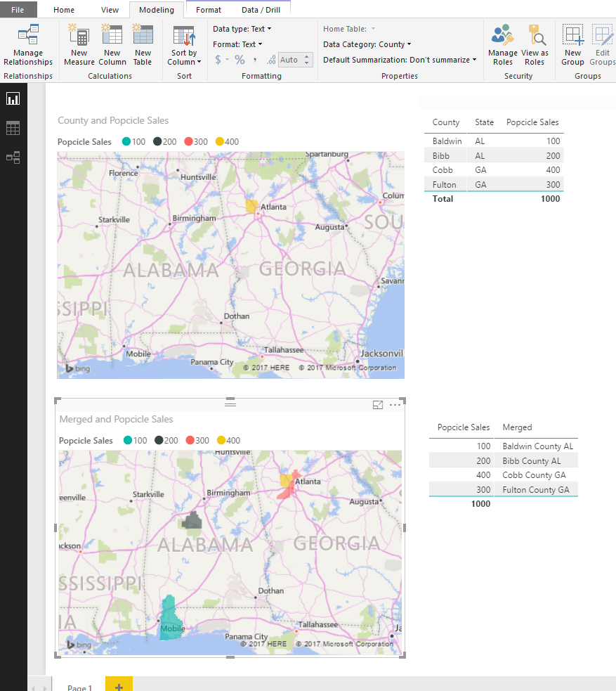The height and width of the screenshot is (691, 616).
Task: Open the Format tab
Action: [209, 10]
